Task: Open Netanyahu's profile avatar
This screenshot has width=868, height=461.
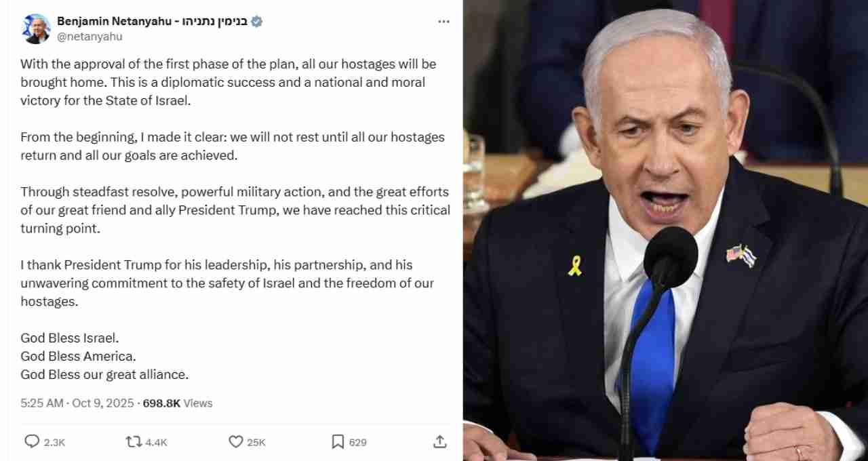Action: (36, 28)
